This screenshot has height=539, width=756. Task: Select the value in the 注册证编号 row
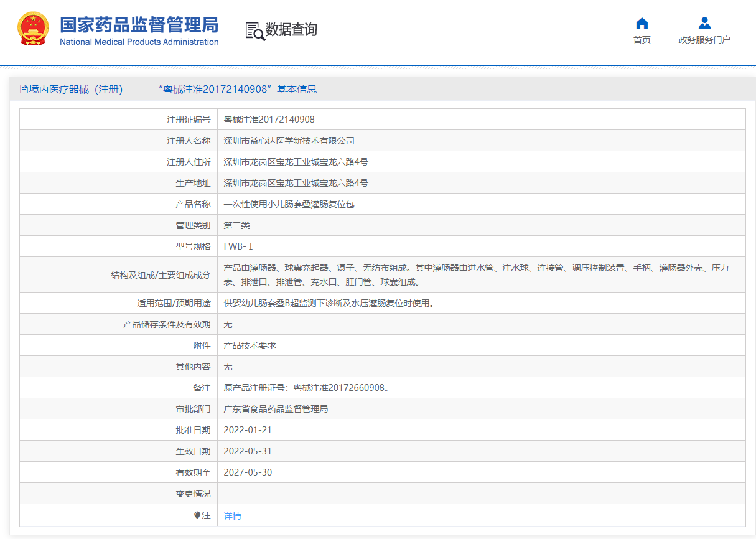pos(269,120)
